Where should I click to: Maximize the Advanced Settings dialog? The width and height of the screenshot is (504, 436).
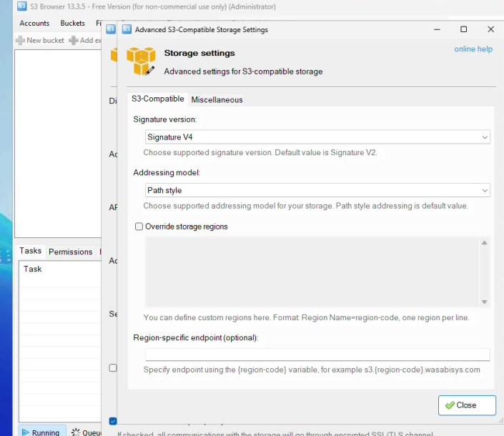coord(463,29)
